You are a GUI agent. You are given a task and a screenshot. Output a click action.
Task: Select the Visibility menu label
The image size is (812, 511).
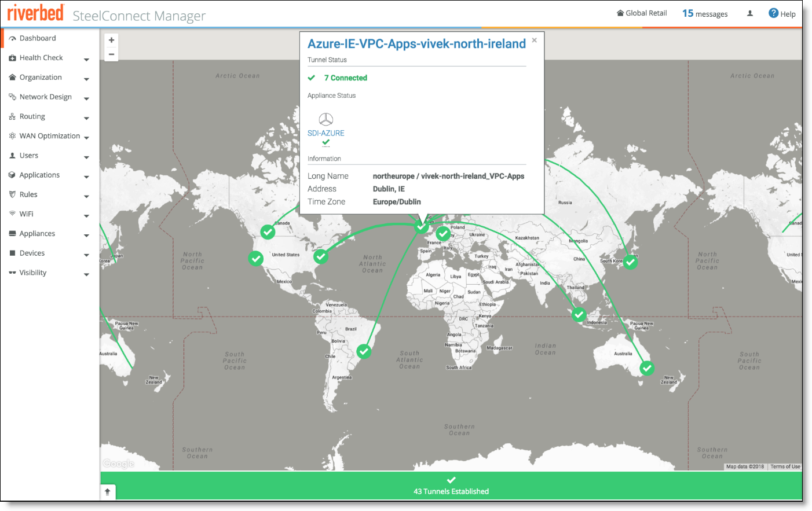tap(33, 273)
